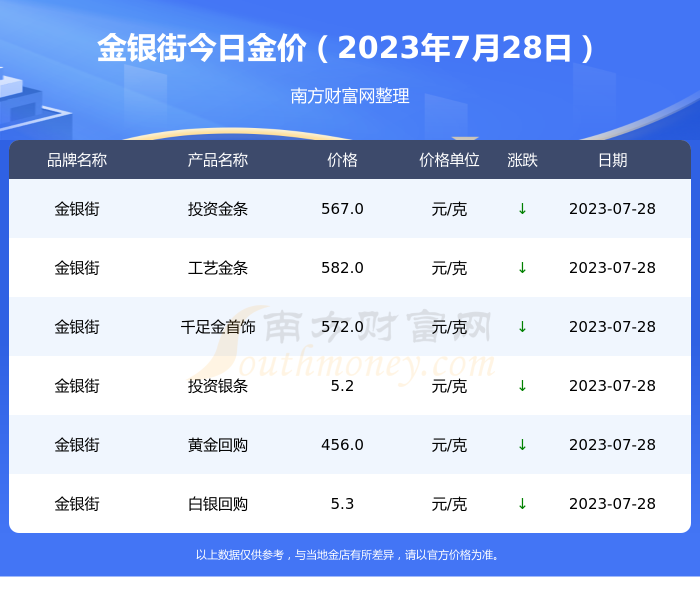Click the date 2023-07-28 in the 投资金条 row
Viewport: 700px width, 610px height.
(612, 209)
